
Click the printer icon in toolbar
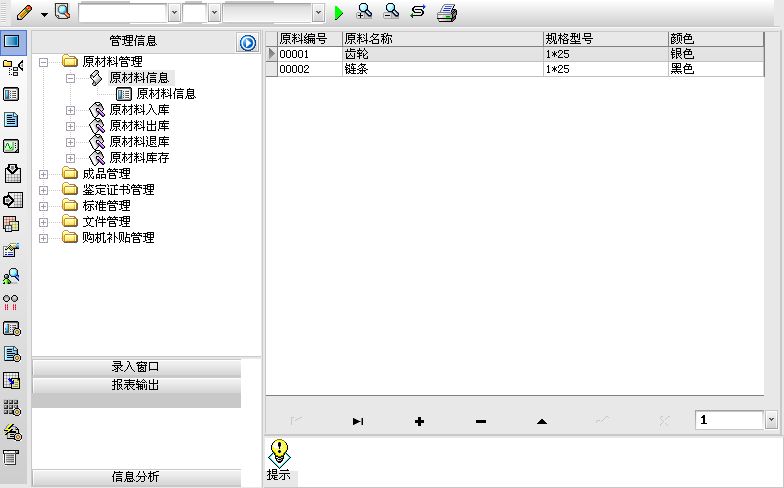[x=446, y=12]
